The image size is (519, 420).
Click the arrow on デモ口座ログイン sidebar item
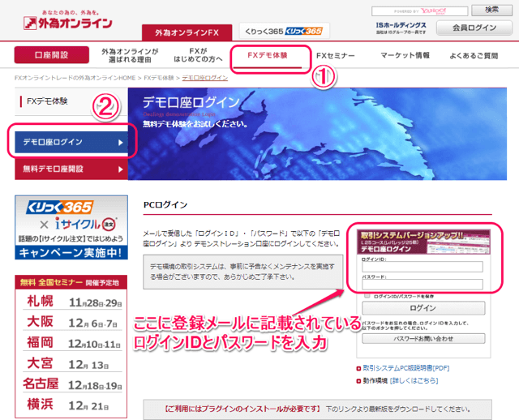[121, 143]
